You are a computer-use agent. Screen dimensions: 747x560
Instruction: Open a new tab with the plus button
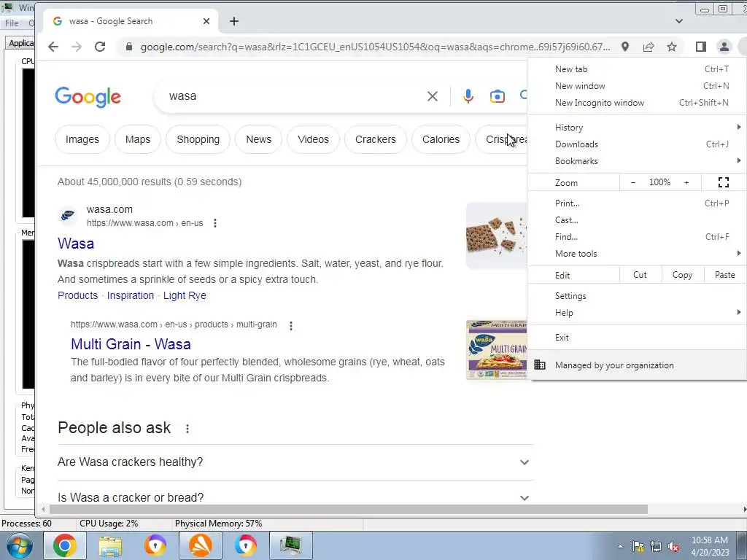[x=234, y=21]
